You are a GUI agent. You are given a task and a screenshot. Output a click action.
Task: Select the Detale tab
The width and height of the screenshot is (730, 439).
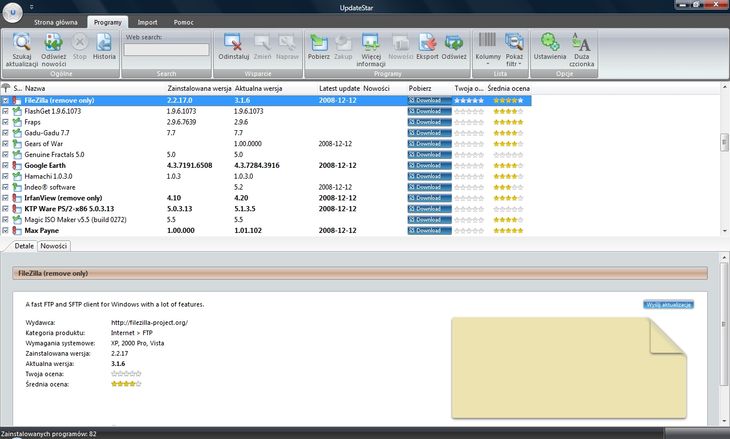pos(24,246)
